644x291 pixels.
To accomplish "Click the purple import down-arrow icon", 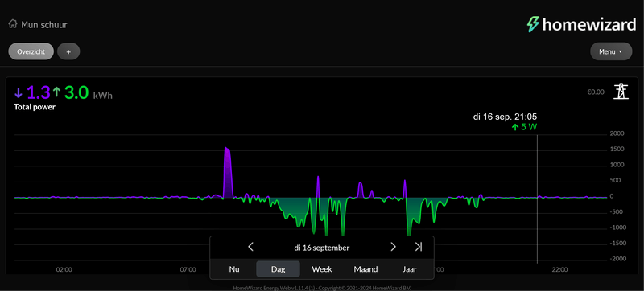I will tap(18, 93).
